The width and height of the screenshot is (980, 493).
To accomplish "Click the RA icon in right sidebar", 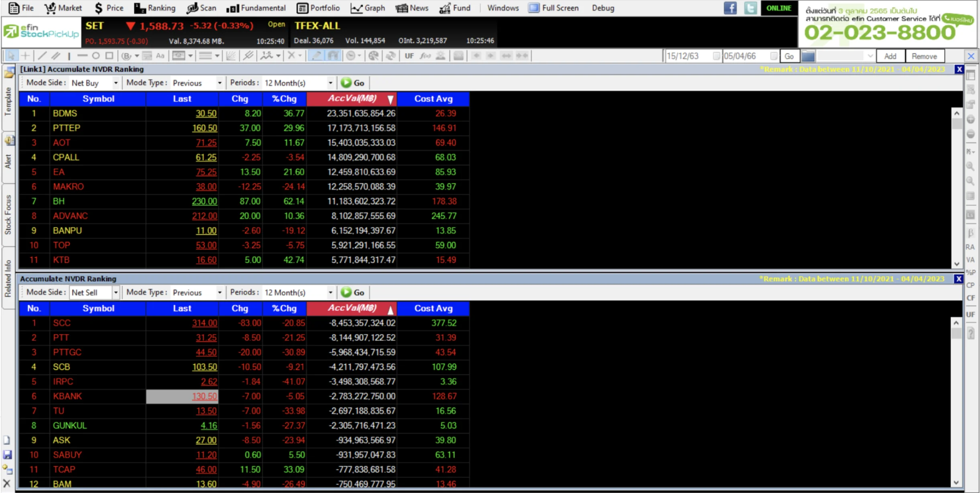I will point(970,247).
